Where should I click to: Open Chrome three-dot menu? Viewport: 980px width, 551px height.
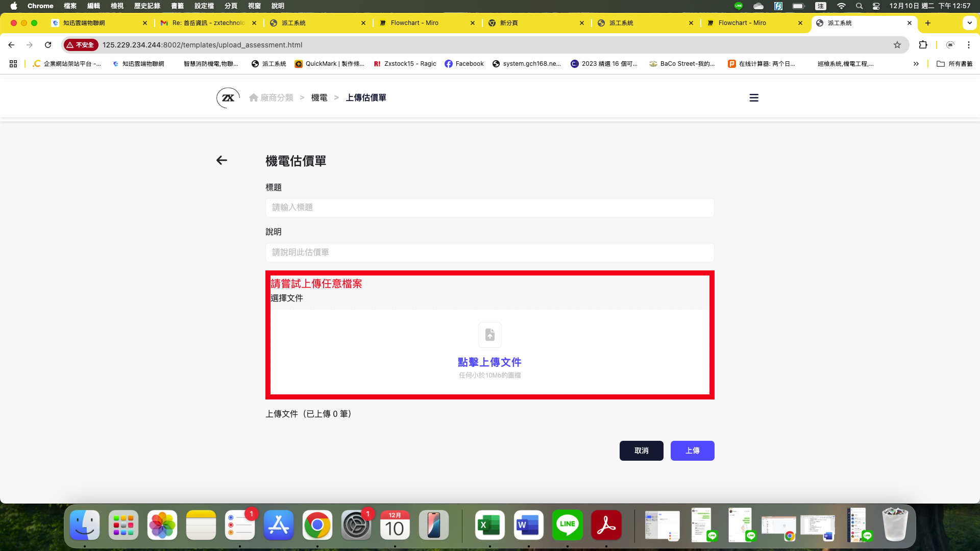point(969,45)
